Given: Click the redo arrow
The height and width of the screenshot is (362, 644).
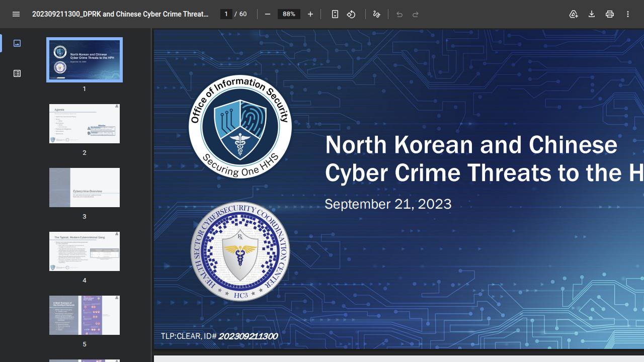Looking at the screenshot, I should pyautogui.click(x=416, y=14).
